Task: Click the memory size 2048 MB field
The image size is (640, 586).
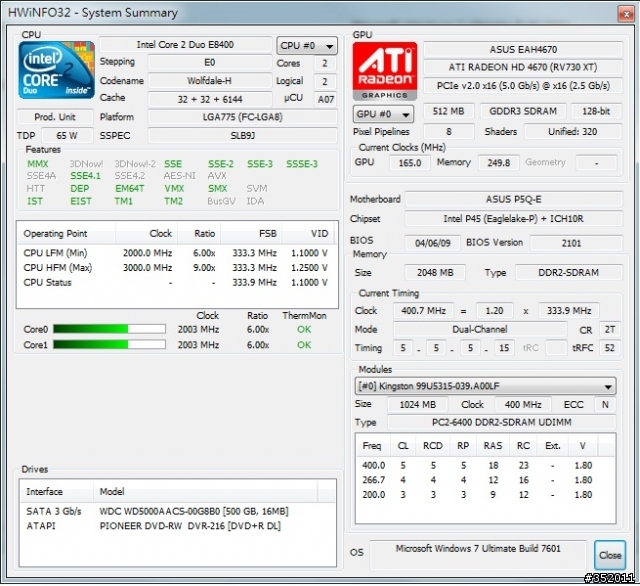Action: (435, 273)
